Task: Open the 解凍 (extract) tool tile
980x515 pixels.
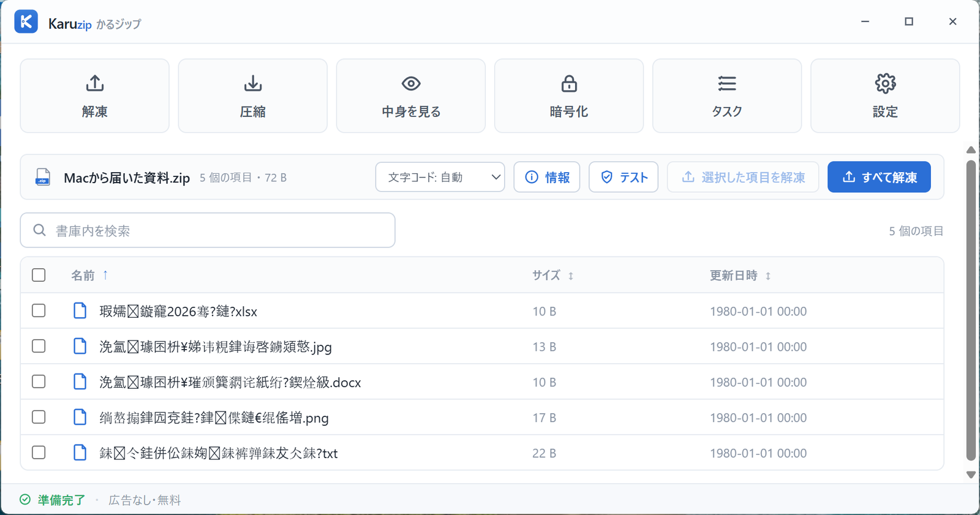Action: (95, 96)
